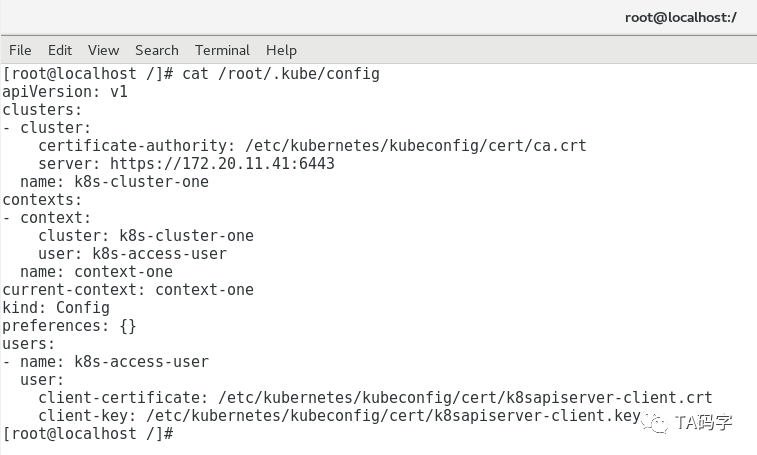The width and height of the screenshot is (757, 455).
Task: Click the WeChat logo in the watermark
Action: coord(655,423)
